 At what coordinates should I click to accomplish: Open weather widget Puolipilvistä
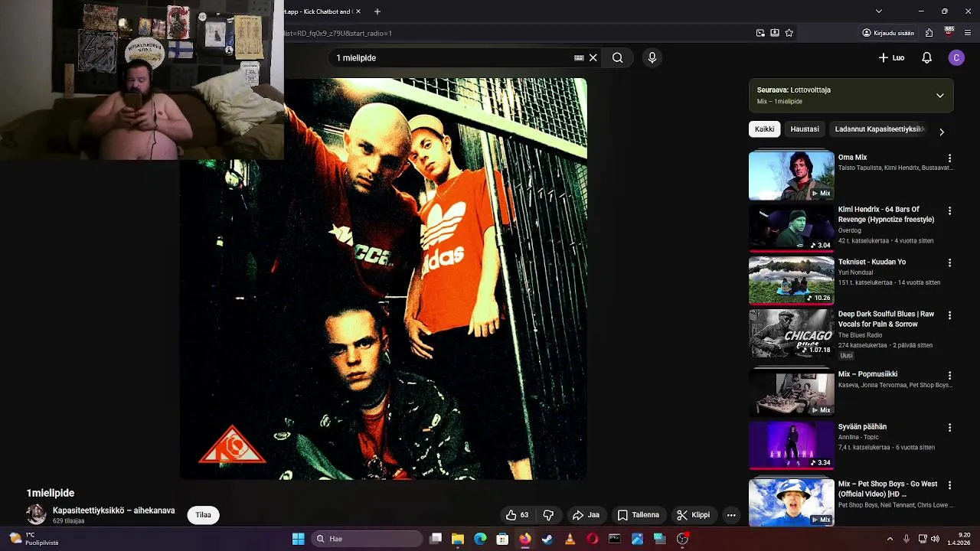point(32,539)
